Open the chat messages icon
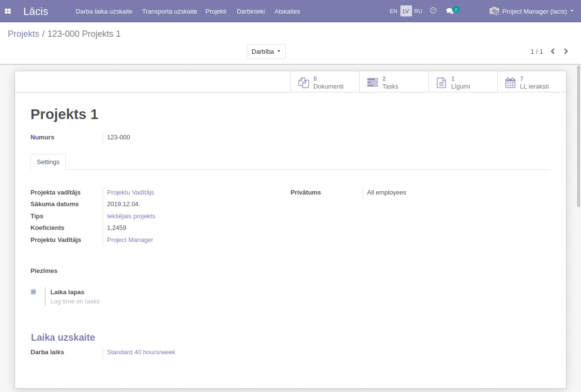581x392 pixels. 450,11
